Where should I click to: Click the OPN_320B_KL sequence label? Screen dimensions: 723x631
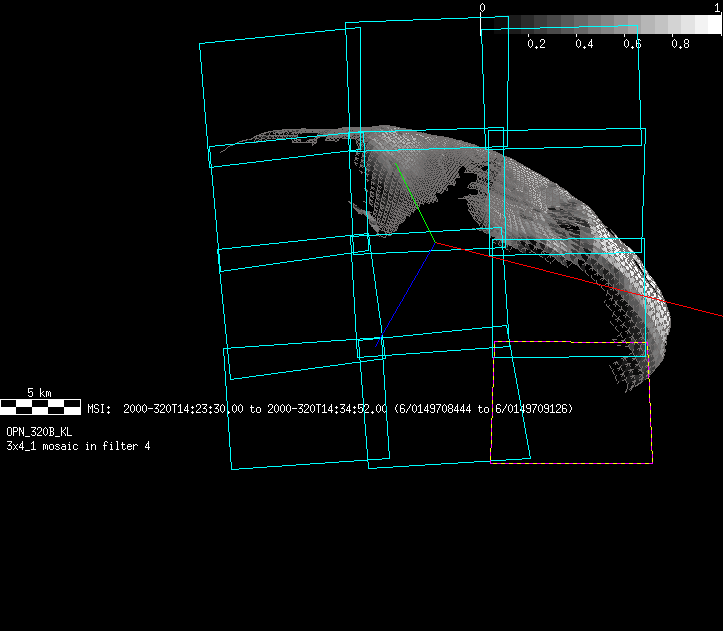[x=39, y=432]
